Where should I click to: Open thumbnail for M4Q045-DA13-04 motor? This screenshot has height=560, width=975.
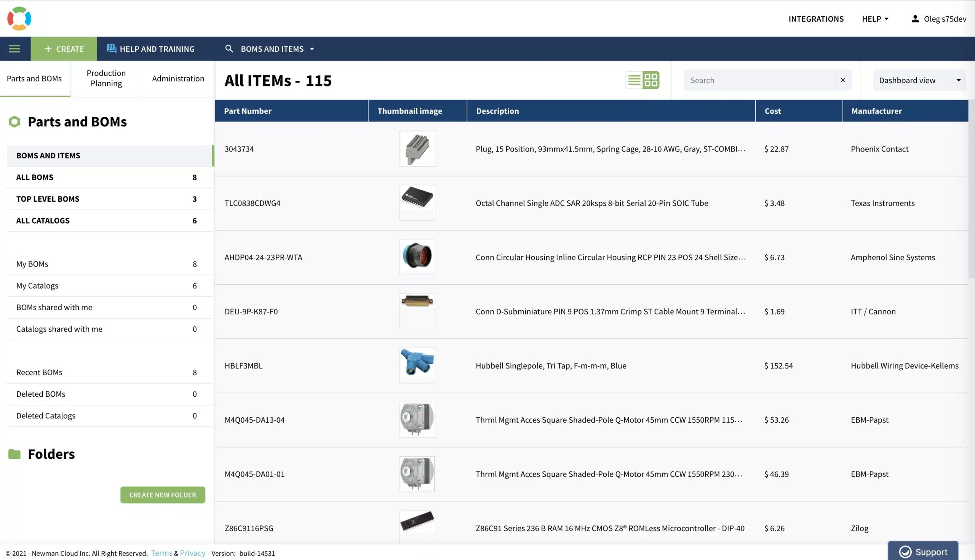click(417, 420)
